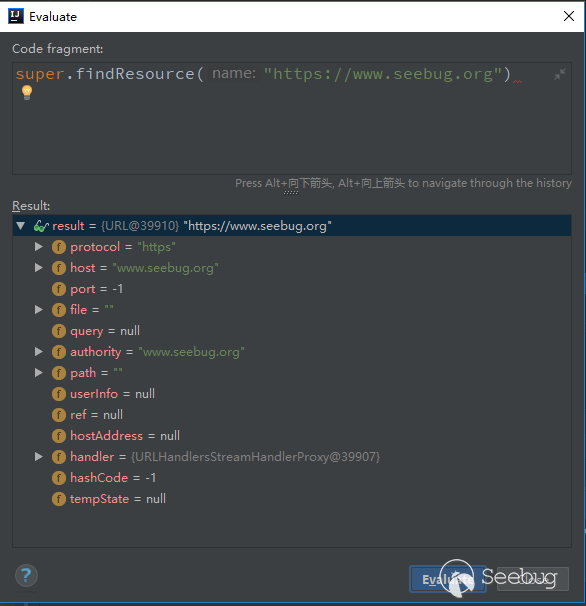The height and width of the screenshot is (606, 586).
Task: Select the text authority = "www.seebug.org"
Action: [157, 352]
